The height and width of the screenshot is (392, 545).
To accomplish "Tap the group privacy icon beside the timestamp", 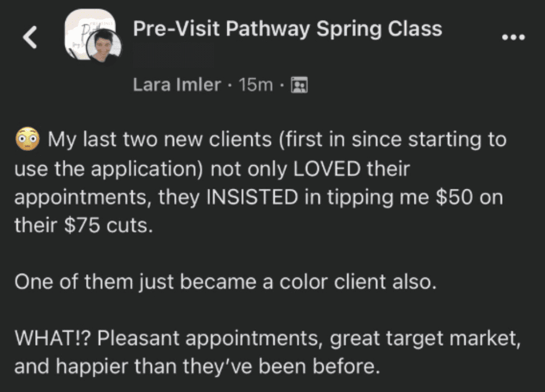I will pos(300,85).
